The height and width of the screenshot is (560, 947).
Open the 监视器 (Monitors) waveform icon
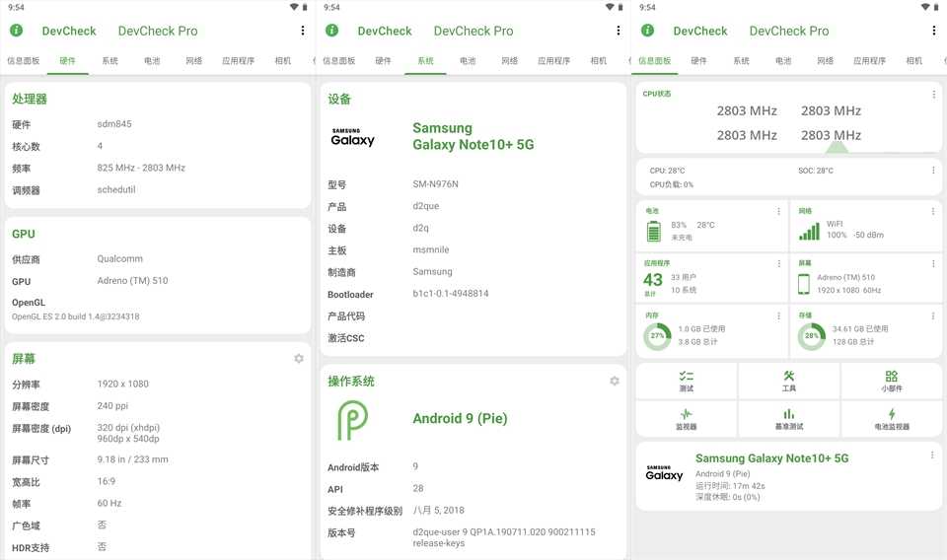pos(687,415)
